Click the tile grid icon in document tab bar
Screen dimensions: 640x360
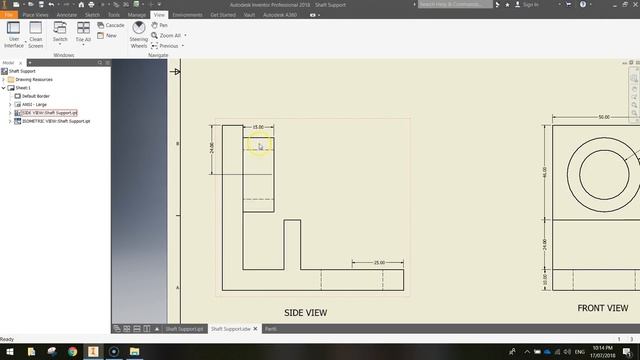(127, 329)
